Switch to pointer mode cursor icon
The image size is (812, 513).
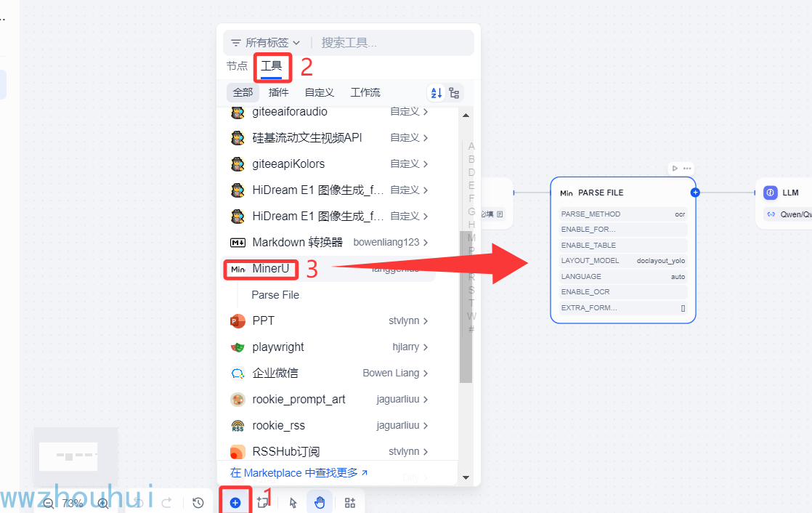coord(293,503)
